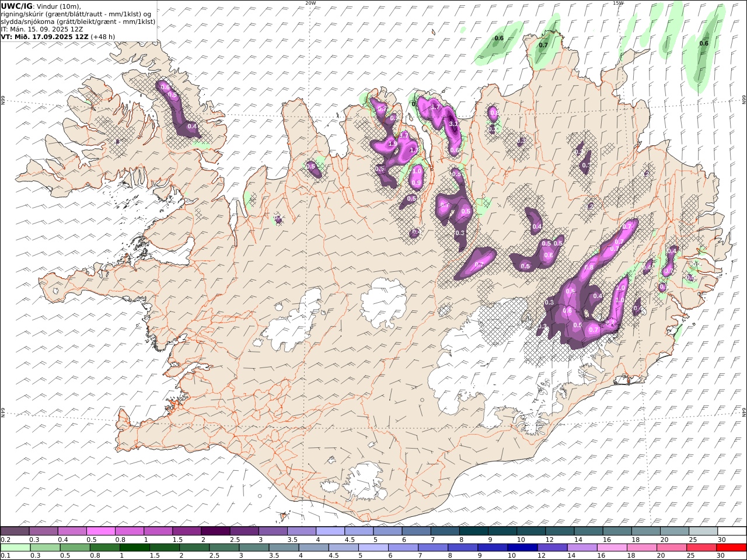Screen dimensions: 747x560
Task: Select the light violet 14 swatch in lower scale
Action: tap(582, 548)
